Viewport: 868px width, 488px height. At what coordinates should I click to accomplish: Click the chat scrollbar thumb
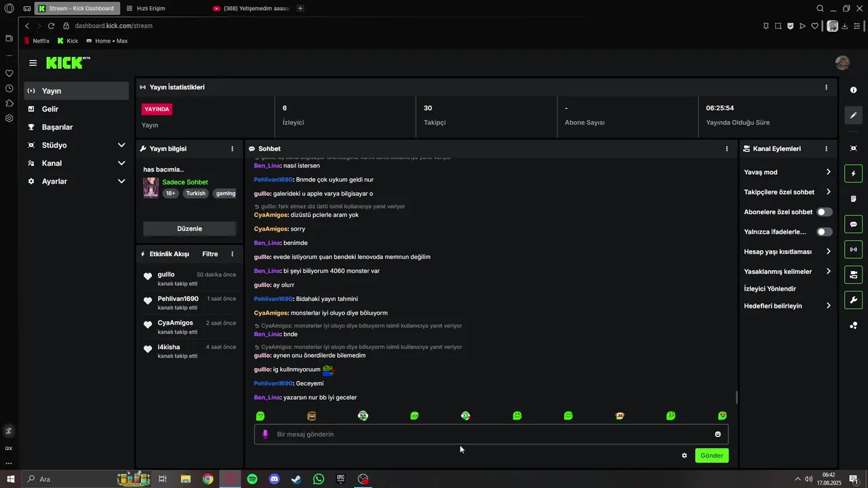pos(736,397)
